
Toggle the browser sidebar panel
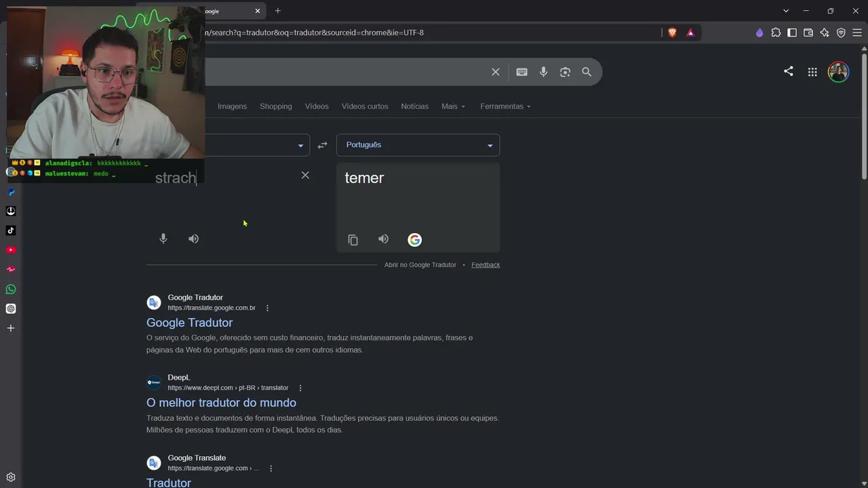[x=792, y=33]
